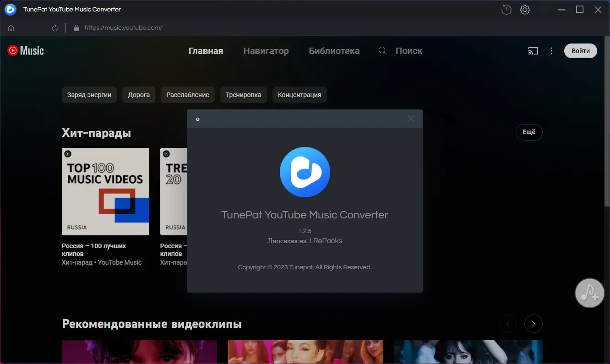The height and width of the screenshot is (364, 610).
Task: Open the three-dot options menu
Action: pos(552,51)
